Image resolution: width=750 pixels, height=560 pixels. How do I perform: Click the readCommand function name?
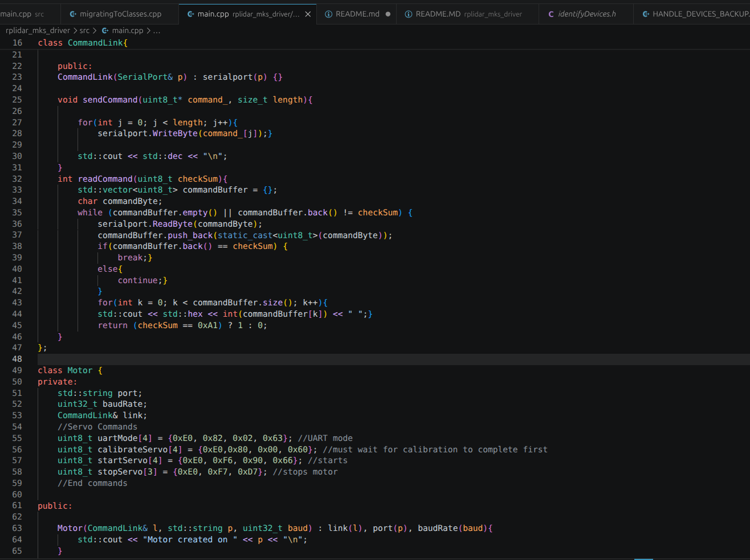(105, 179)
